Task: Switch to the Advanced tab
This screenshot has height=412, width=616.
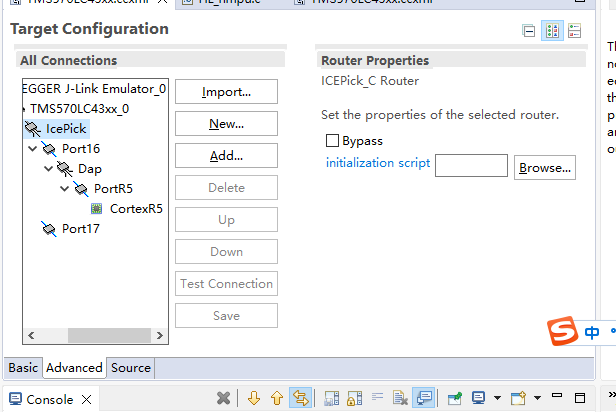Action: pyautogui.click(x=74, y=368)
